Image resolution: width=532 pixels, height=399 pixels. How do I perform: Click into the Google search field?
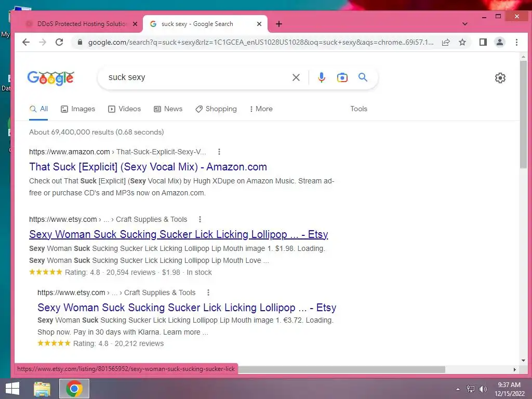point(197,77)
